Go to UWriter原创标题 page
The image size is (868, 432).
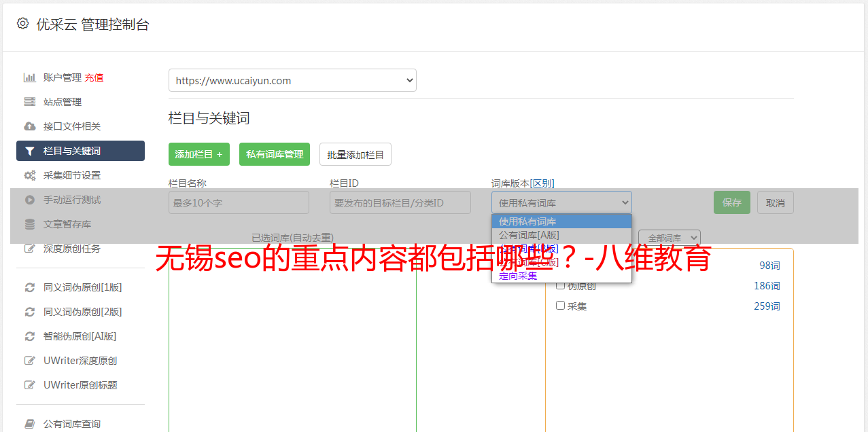[80, 385]
